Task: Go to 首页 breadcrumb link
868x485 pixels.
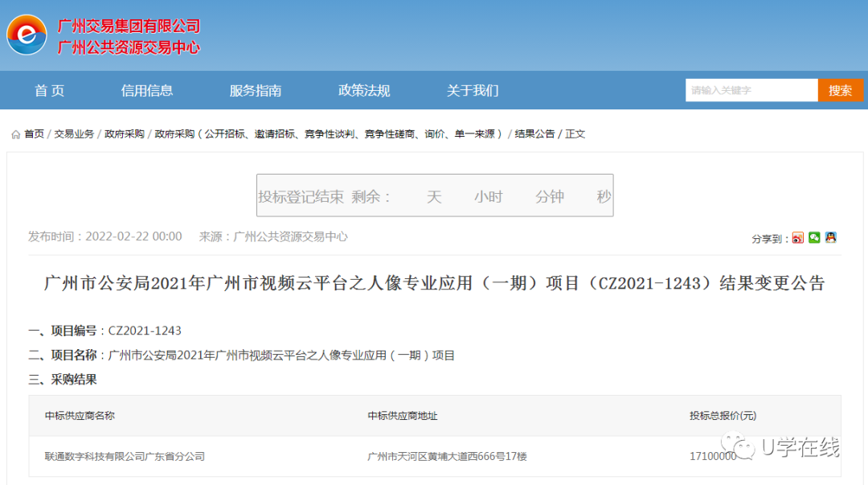Action: 34,134
